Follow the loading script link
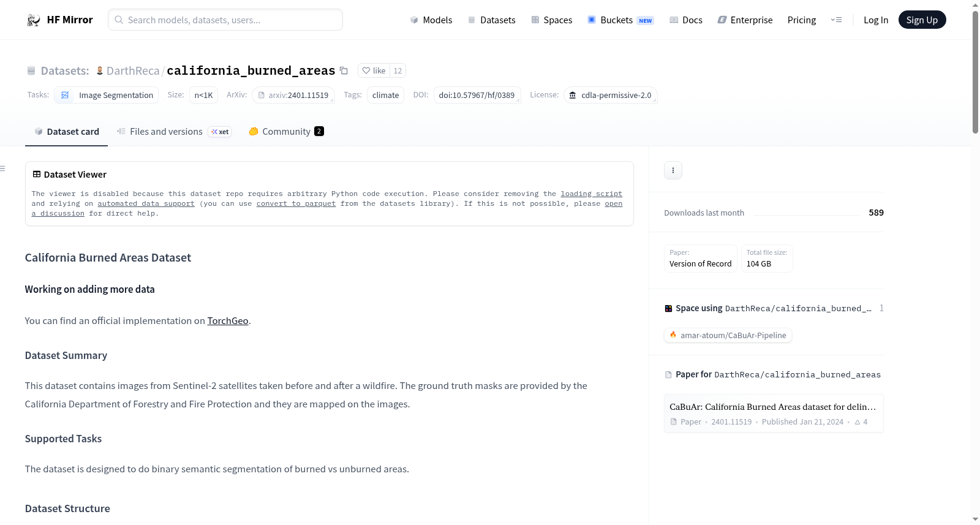The width and height of the screenshot is (980, 525). click(591, 194)
